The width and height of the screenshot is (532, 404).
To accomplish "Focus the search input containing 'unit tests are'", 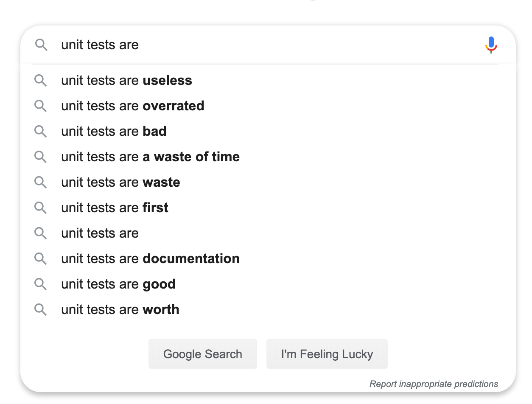I will pyautogui.click(x=267, y=45).
